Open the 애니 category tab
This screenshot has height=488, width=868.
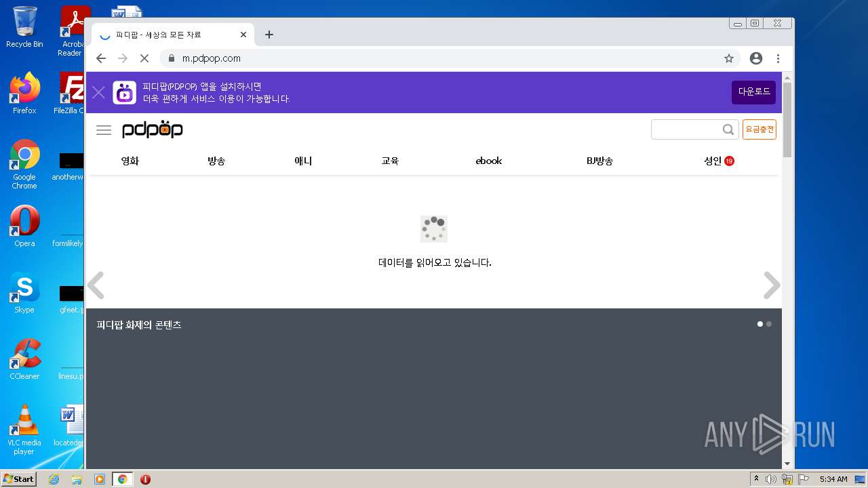click(x=303, y=161)
